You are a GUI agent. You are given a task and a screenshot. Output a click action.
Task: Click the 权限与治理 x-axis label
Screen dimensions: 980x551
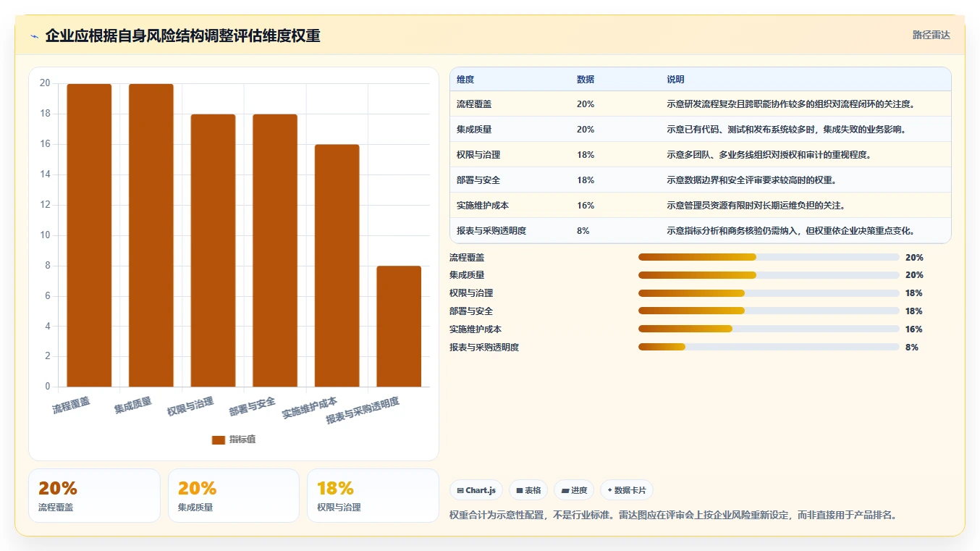pyautogui.click(x=190, y=407)
